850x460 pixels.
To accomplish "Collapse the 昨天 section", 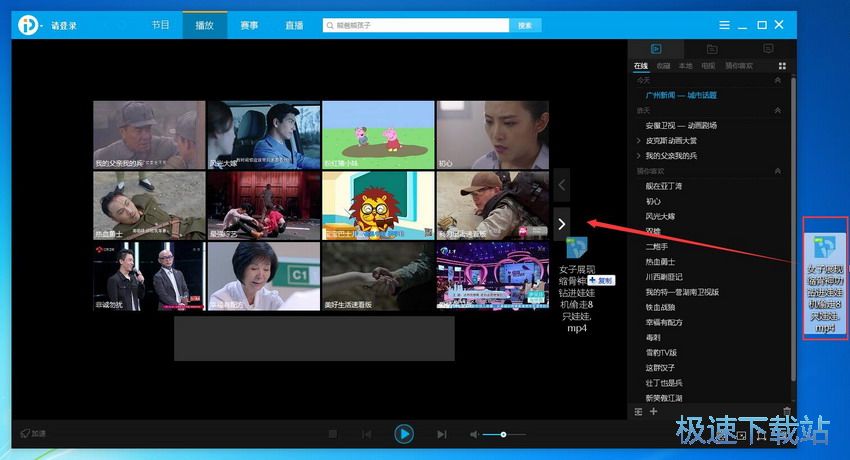I will (778, 111).
